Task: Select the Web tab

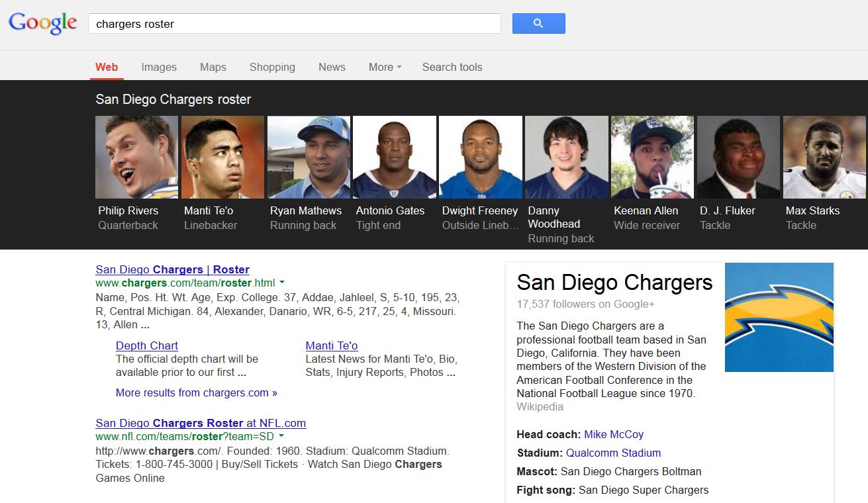Action: 107,67
